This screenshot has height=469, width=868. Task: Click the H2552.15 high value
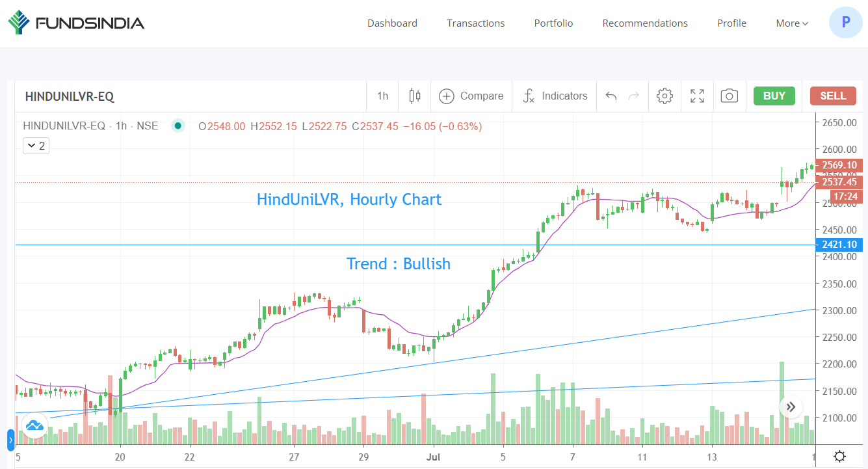[x=274, y=126]
